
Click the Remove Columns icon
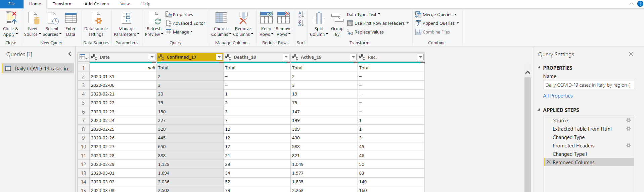pos(243,18)
